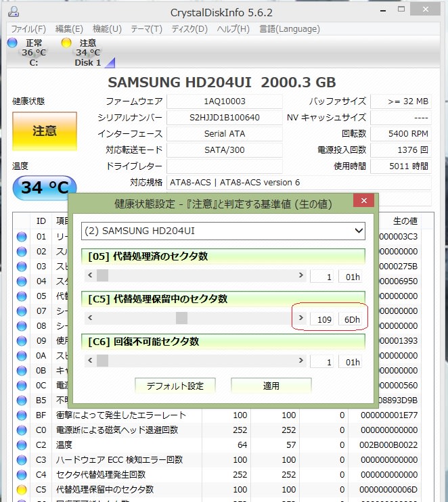Click the blue status icon for attribute 04

(x=22, y=281)
